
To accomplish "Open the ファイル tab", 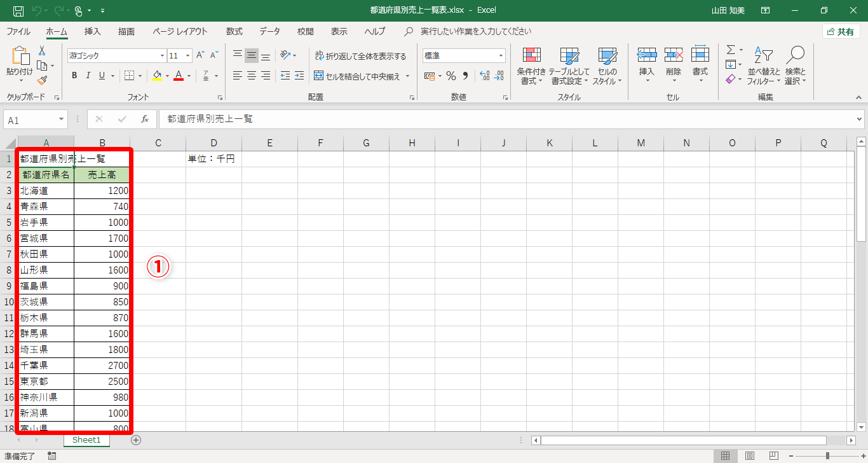I will [x=18, y=31].
